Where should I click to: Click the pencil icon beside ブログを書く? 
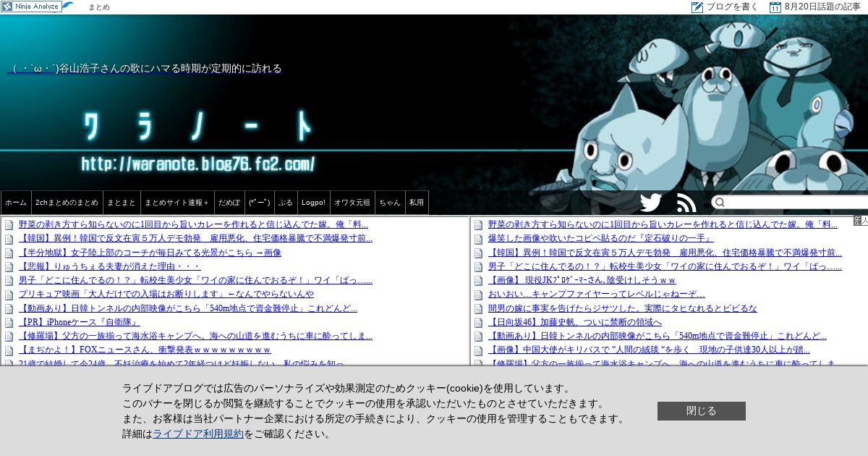point(697,7)
